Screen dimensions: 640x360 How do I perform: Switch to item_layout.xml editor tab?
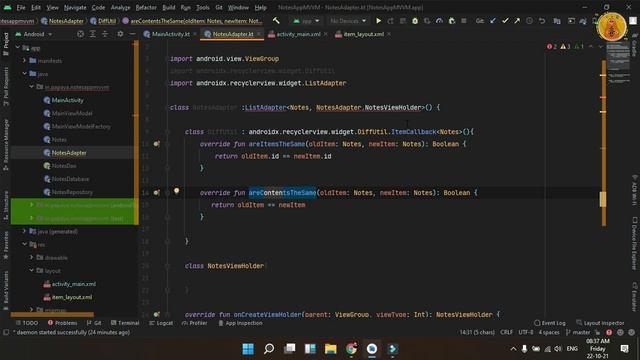pos(362,34)
